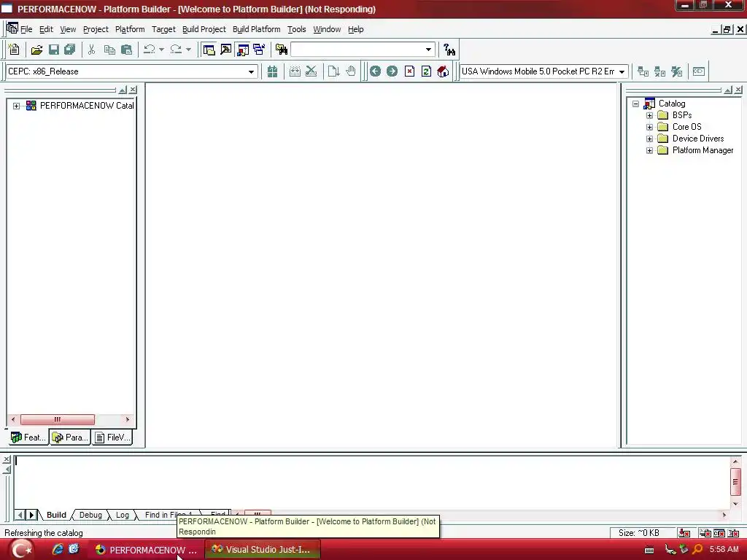
Task: Click the workspace horizontal scrollbar thumb
Action: [58, 419]
